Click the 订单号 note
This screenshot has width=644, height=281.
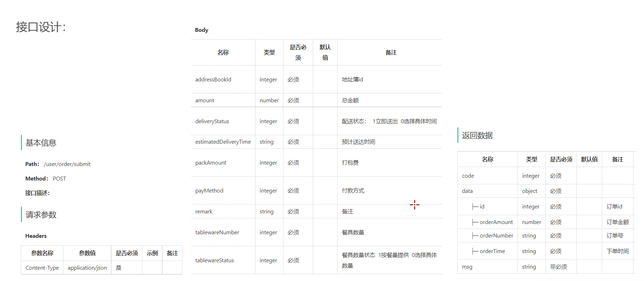coord(615,235)
